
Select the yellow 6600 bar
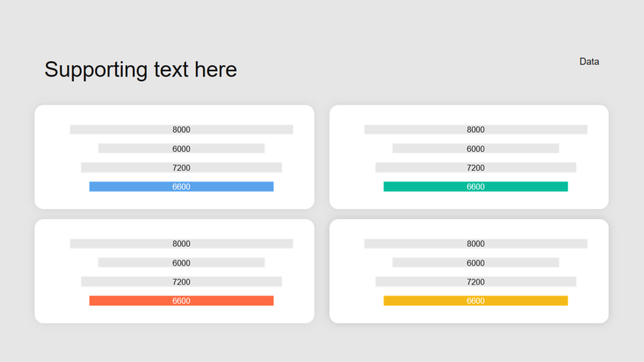(x=475, y=301)
